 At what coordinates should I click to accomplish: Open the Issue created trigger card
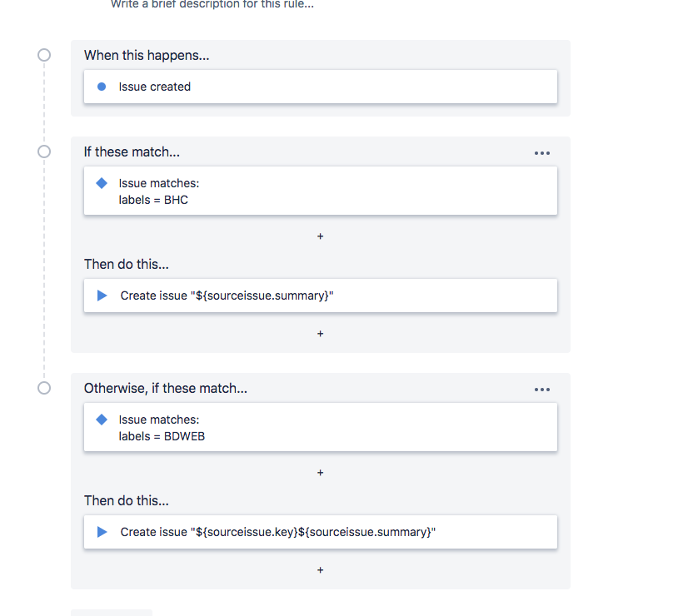coord(320,87)
